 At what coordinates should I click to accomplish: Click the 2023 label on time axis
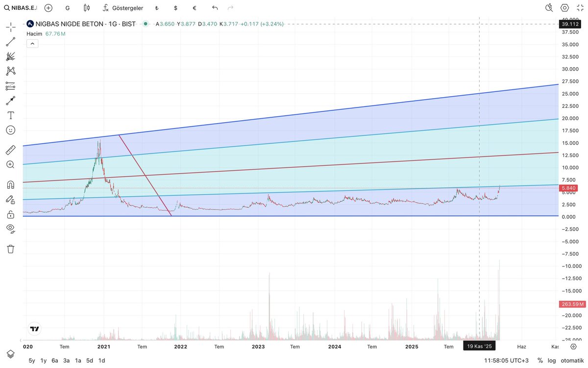pos(258,346)
